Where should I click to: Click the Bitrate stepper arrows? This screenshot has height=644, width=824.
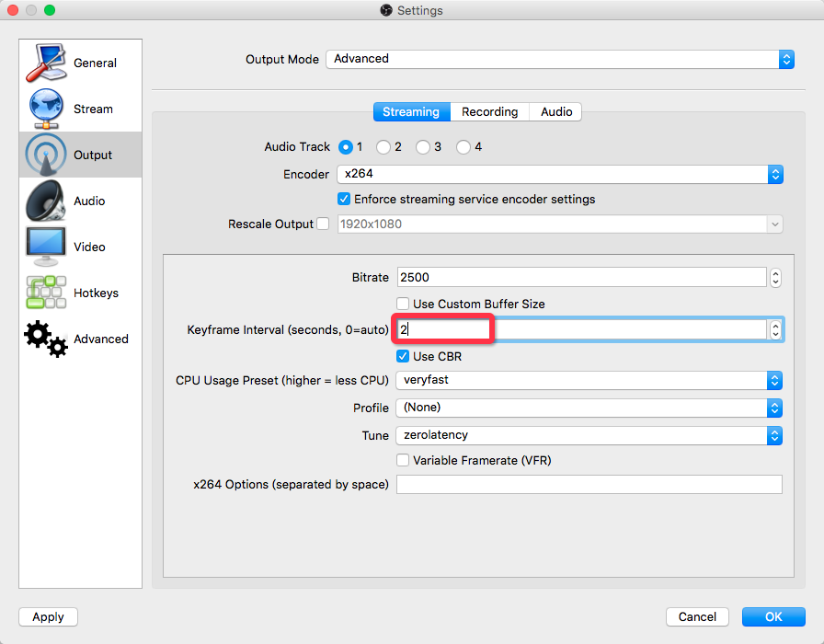775,278
